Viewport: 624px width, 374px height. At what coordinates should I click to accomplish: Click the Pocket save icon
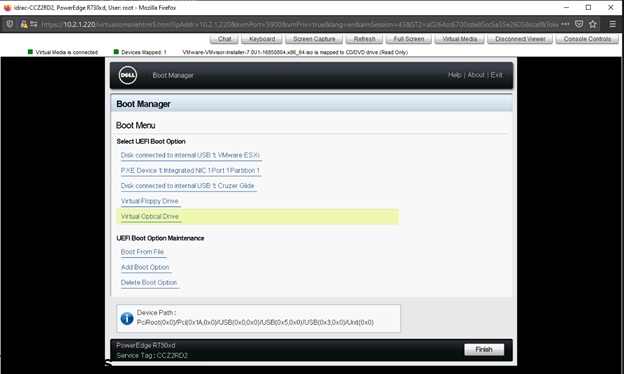coord(579,24)
